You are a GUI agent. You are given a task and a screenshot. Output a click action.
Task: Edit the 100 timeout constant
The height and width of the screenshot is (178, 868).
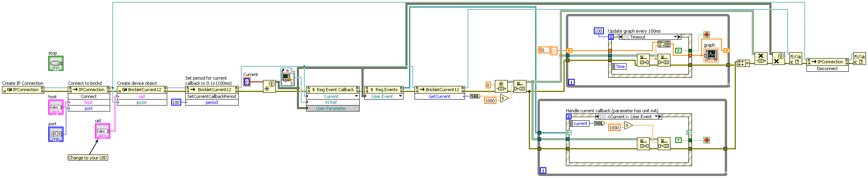point(599,31)
